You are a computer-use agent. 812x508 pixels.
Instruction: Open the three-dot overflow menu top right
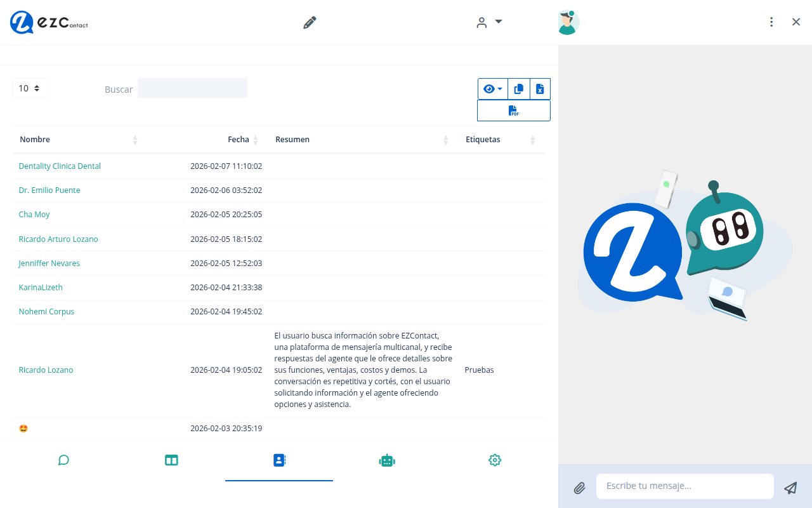click(771, 22)
